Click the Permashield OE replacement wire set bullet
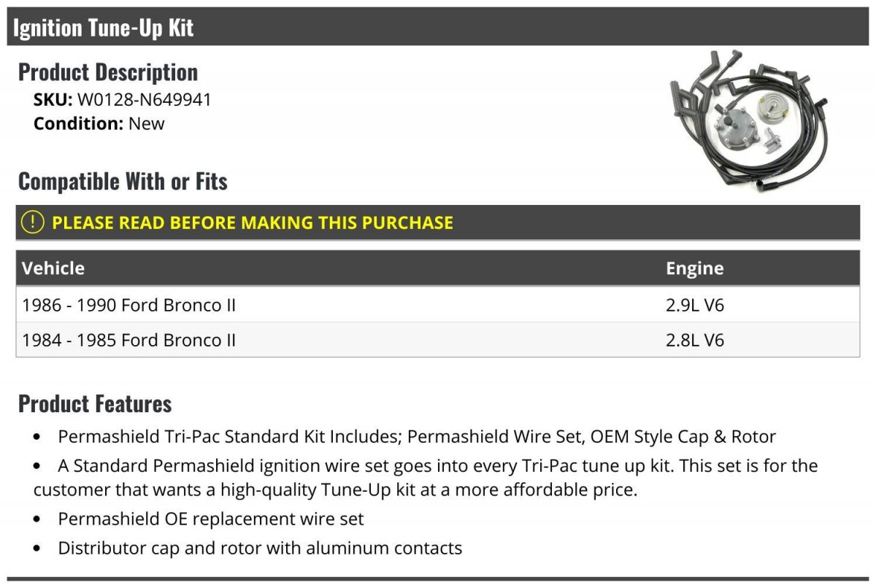The height and width of the screenshot is (588, 876). coord(210,519)
